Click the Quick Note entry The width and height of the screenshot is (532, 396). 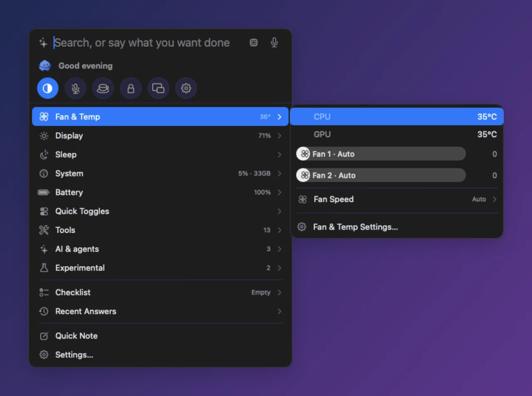pos(160,336)
